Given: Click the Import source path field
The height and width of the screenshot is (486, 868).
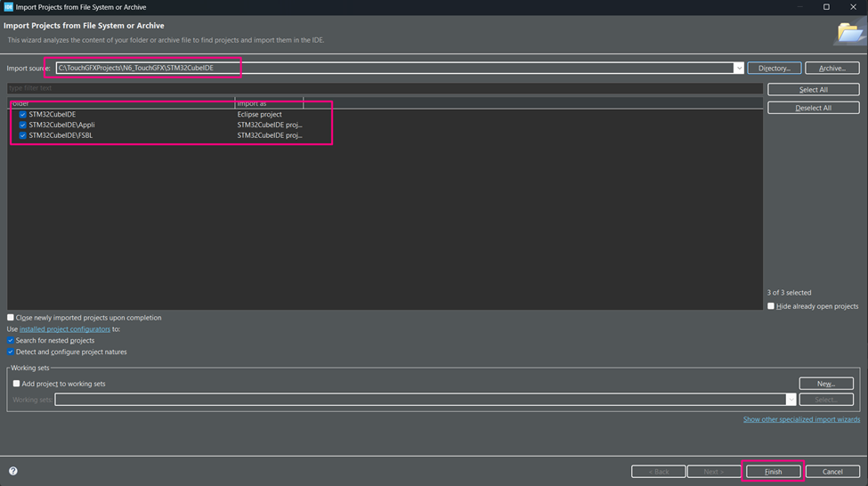Looking at the screenshot, I should (x=394, y=68).
